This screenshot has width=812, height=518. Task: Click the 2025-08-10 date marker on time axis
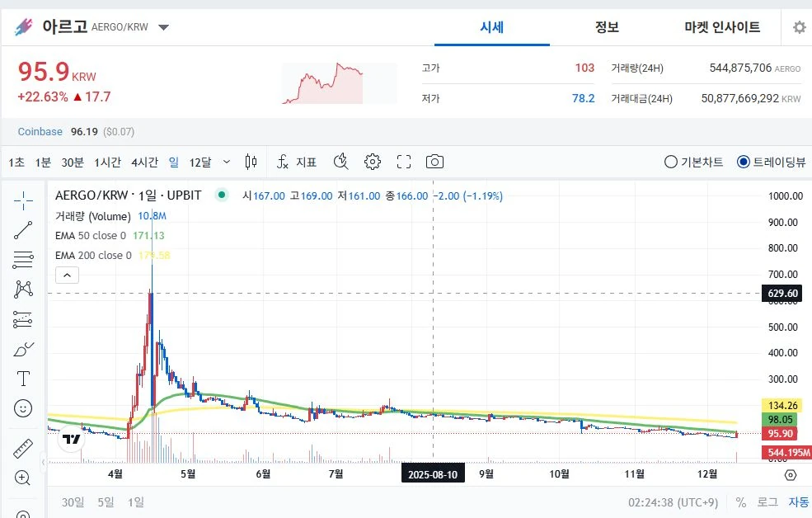click(433, 474)
